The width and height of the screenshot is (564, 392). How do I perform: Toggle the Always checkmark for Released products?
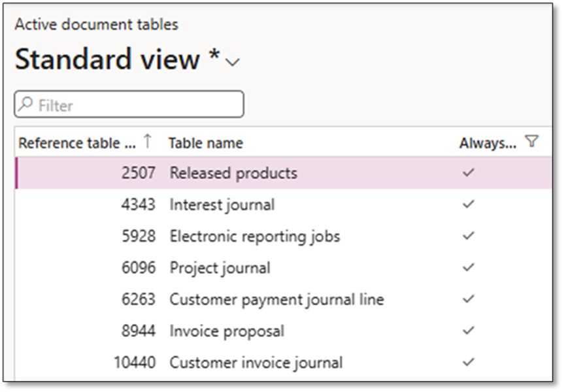[x=468, y=173]
